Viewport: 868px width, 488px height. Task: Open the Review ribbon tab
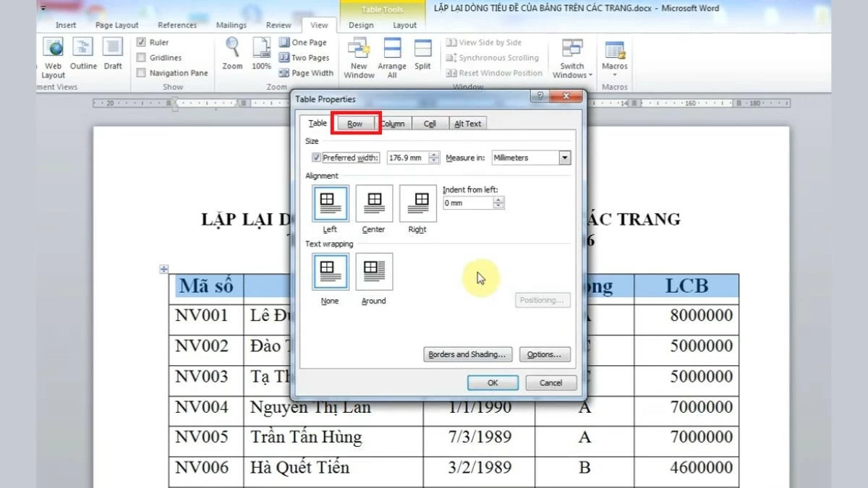coord(278,24)
